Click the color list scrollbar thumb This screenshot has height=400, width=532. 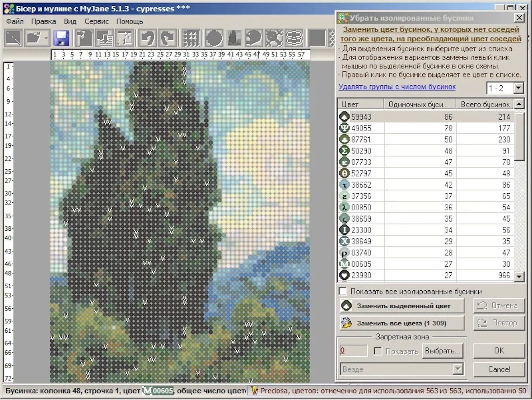click(x=519, y=136)
